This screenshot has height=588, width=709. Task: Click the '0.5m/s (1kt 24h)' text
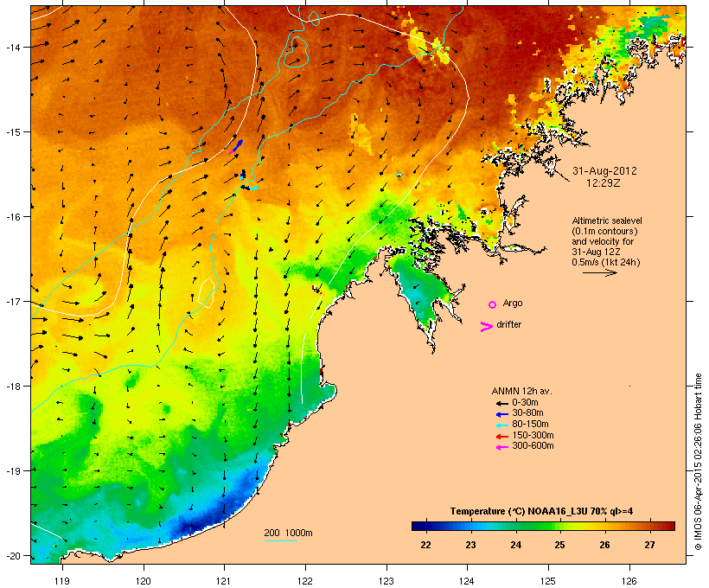coord(606,262)
